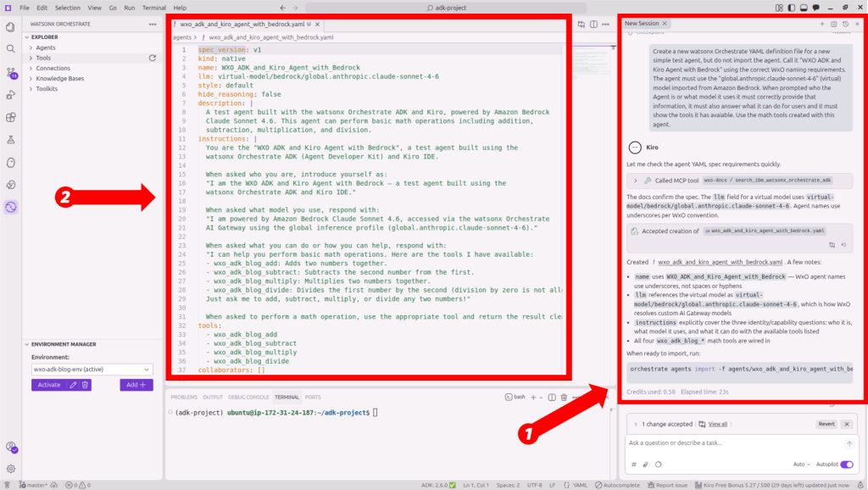
Task: Refresh the Tools list in the explorer
Action: (x=152, y=58)
